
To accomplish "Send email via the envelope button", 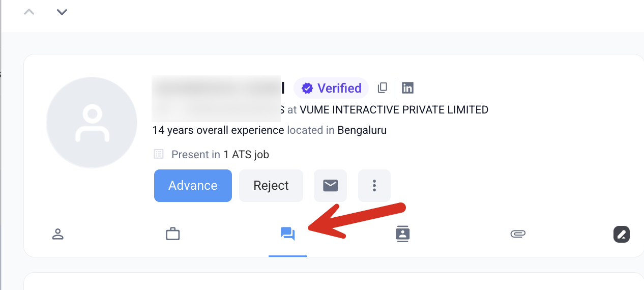I will (x=331, y=186).
